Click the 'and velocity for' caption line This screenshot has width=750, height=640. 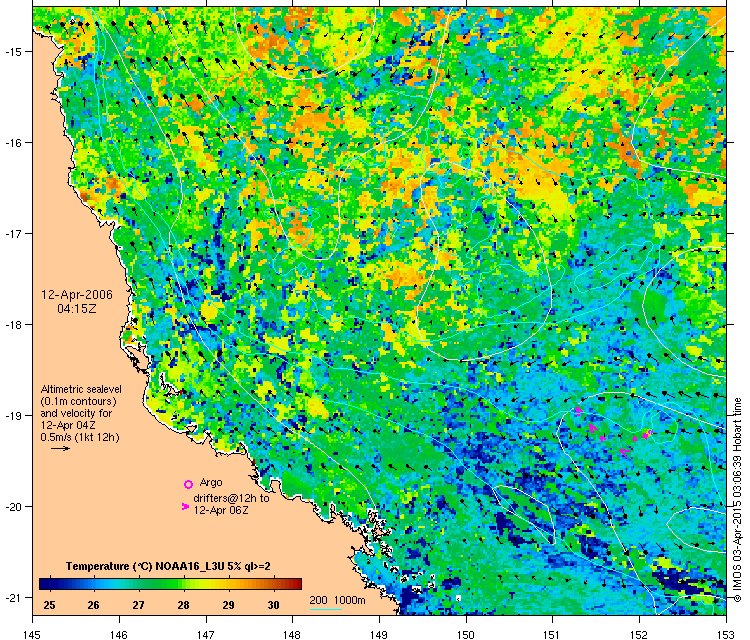click(x=76, y=413)
